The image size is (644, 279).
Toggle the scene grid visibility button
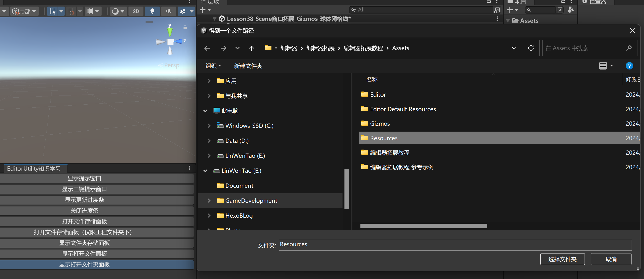[x=52, y=11]
